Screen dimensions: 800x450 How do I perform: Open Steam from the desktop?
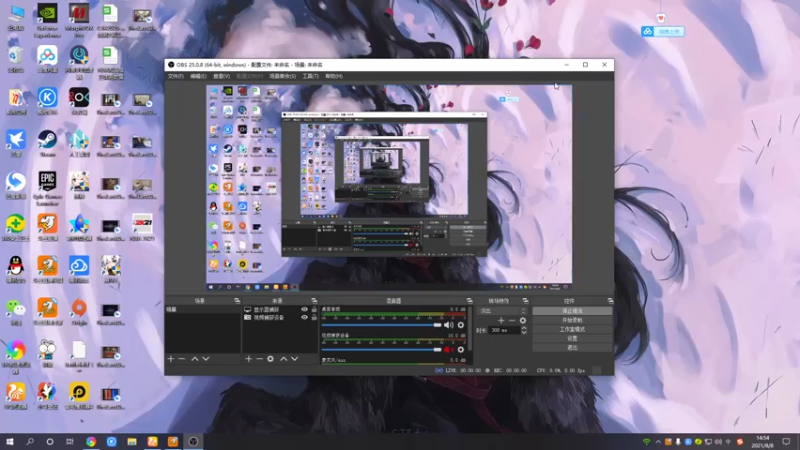(47, 143)
